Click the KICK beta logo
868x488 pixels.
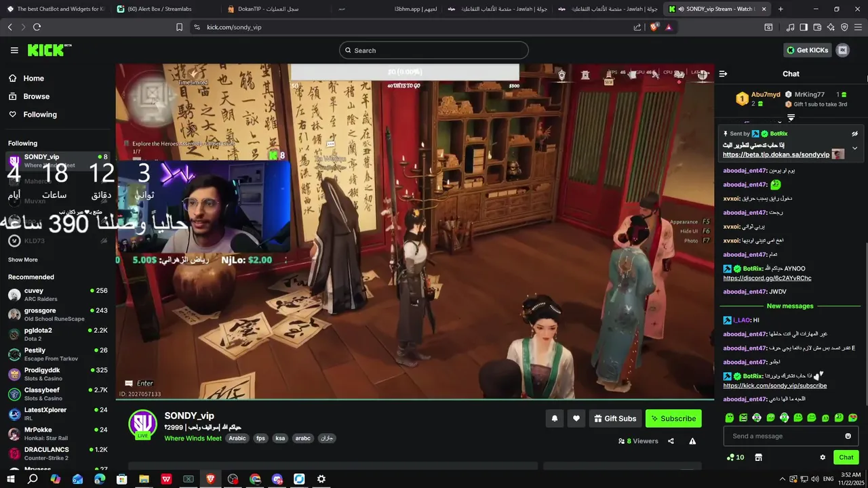click(50, 50)
